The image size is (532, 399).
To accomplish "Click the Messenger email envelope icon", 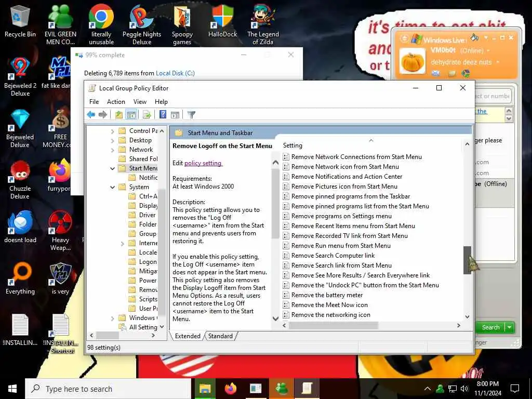I will (436, 73).
